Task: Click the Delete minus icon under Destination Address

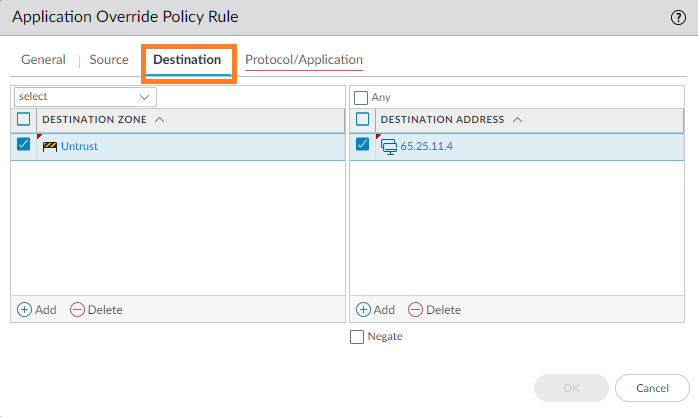Action: click(x=416, y=310)
